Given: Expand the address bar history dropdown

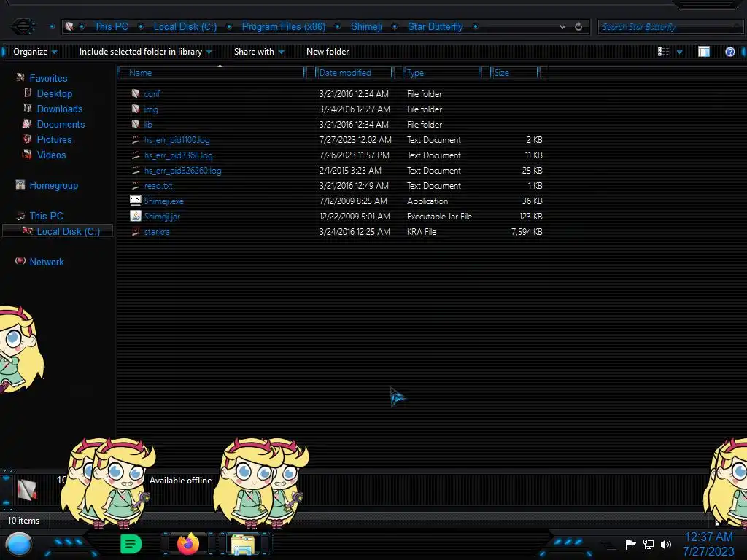Looking at the screenshot, I should (562, 27).
